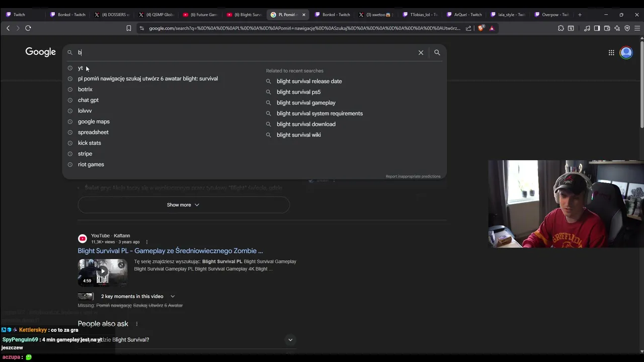Open 'People also ask' options menu
The height and width of the screenshot is (362, 644).
136,324
